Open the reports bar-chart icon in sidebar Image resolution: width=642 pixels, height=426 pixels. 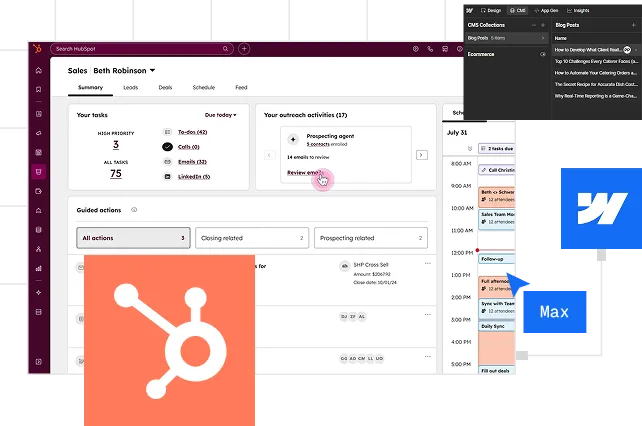tap(38, 268)
